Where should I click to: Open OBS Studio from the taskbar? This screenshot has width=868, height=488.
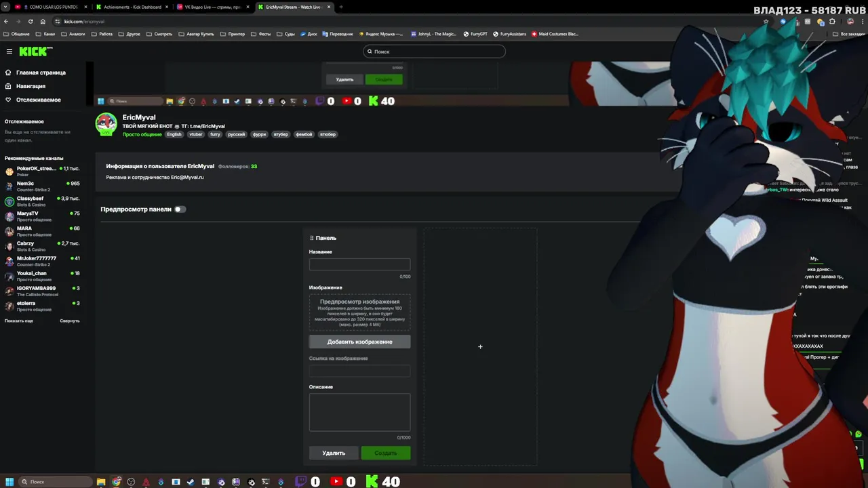tap(131, 482)
